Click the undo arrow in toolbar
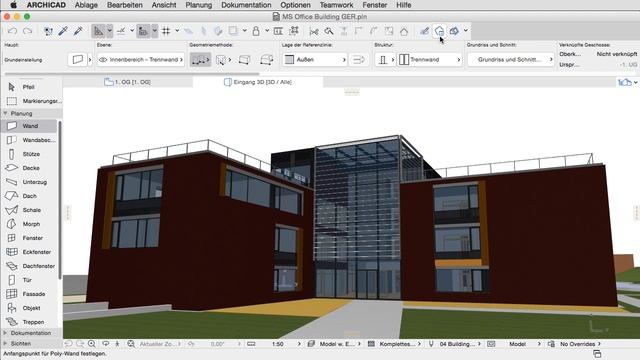 12,31
